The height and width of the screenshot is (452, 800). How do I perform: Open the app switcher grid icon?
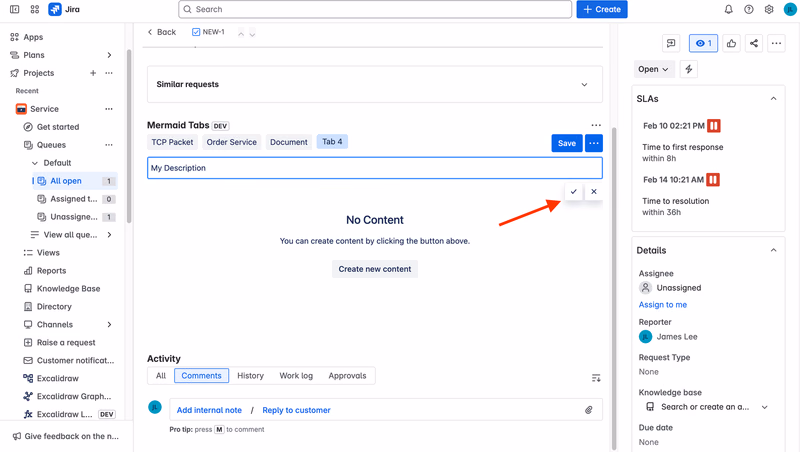click(x=35, y=9)
